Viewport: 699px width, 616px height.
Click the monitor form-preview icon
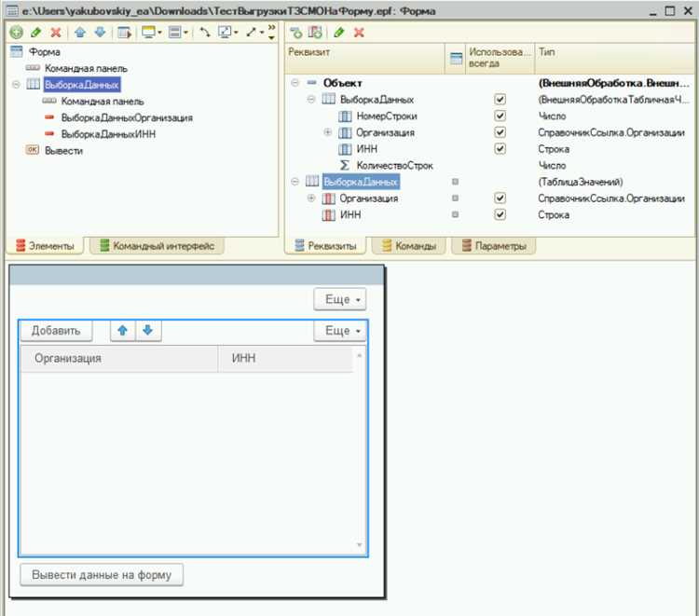click(x=148, y=32)
